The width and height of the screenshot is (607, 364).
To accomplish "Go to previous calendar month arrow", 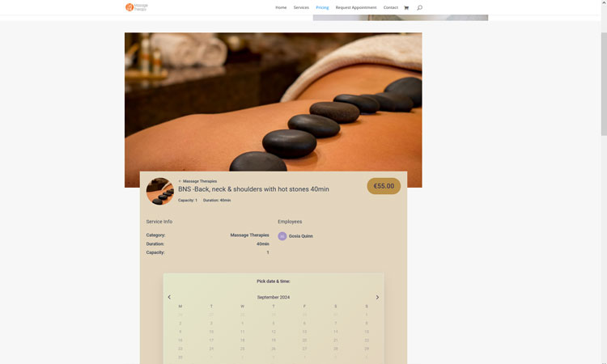I will tap(169, 297).
